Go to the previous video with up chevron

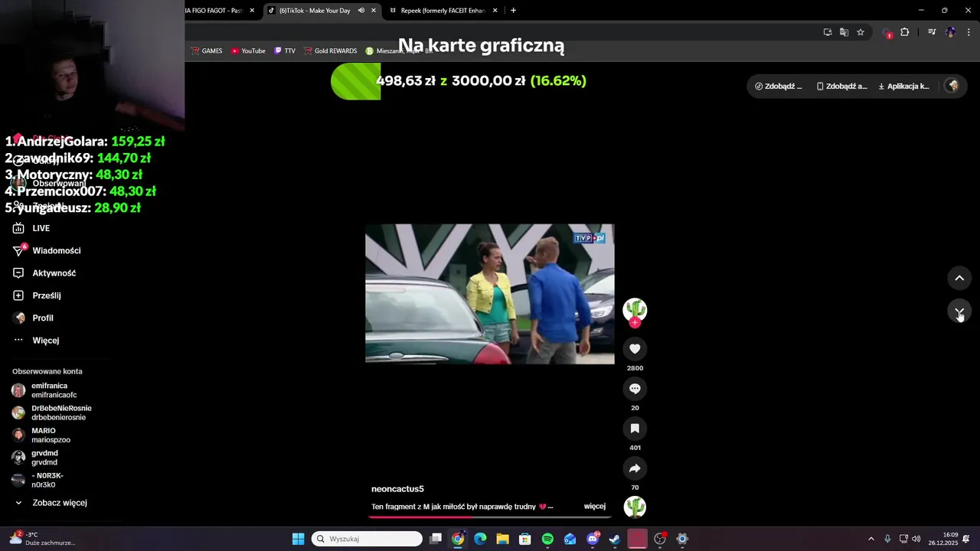959,278
